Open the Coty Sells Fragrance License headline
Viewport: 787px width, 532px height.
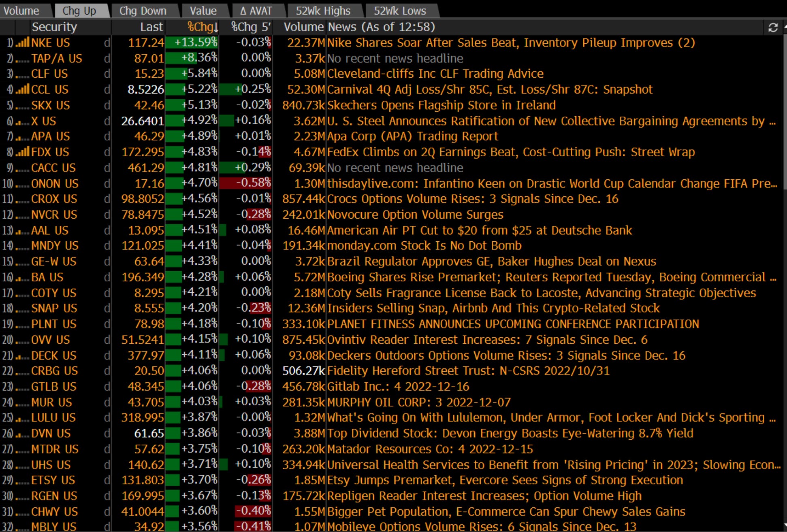(x=542, y=293)
